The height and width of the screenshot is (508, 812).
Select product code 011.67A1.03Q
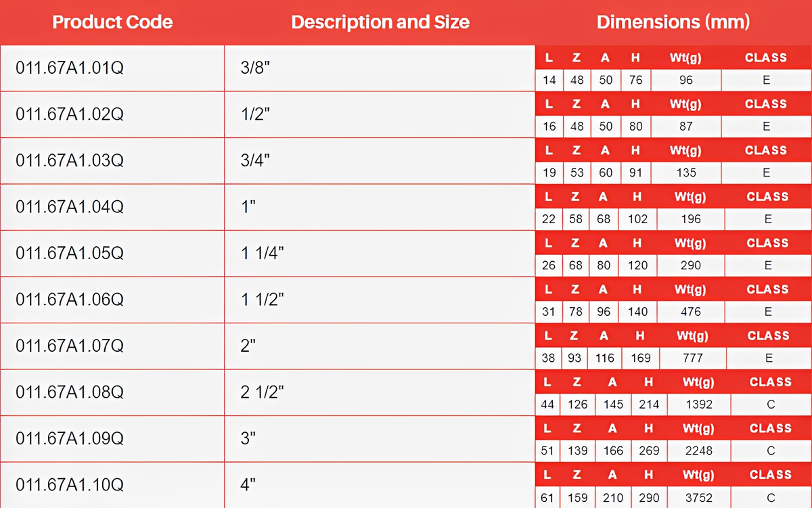[70, 161]
